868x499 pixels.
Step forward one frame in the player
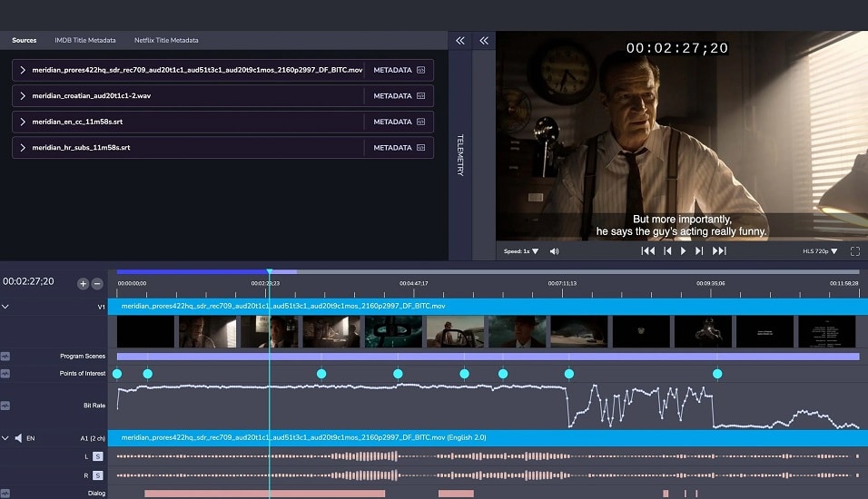pos(699,251)
